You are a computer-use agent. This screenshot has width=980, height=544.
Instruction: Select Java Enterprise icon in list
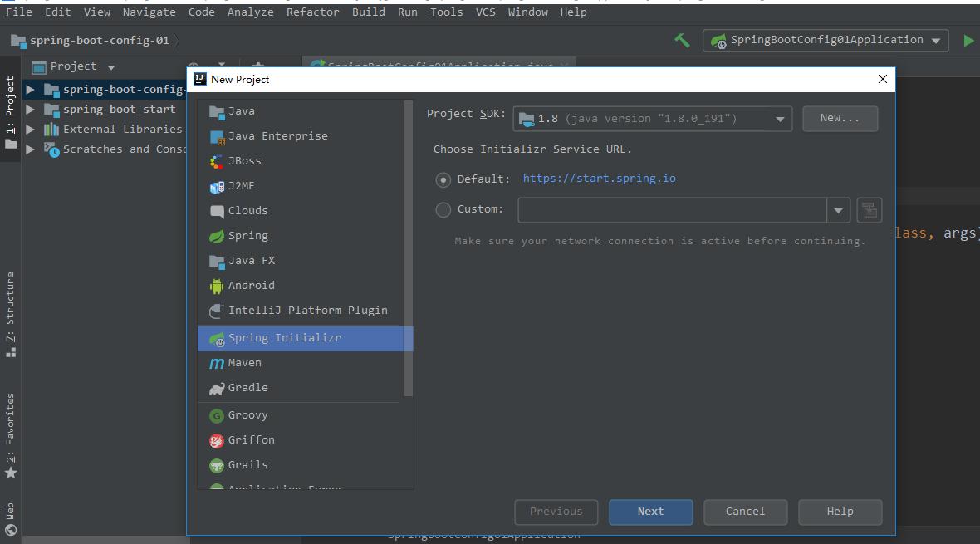coord(216,137)
